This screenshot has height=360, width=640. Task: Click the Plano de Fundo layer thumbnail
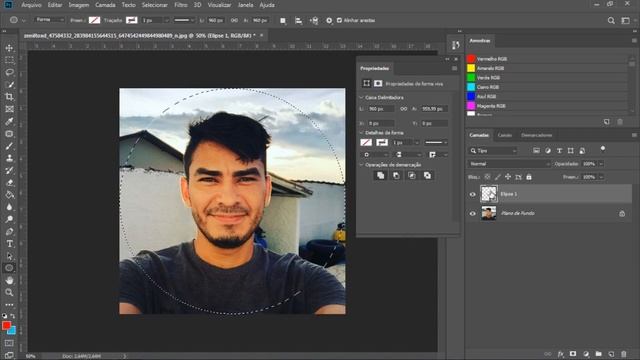(489, 213)
